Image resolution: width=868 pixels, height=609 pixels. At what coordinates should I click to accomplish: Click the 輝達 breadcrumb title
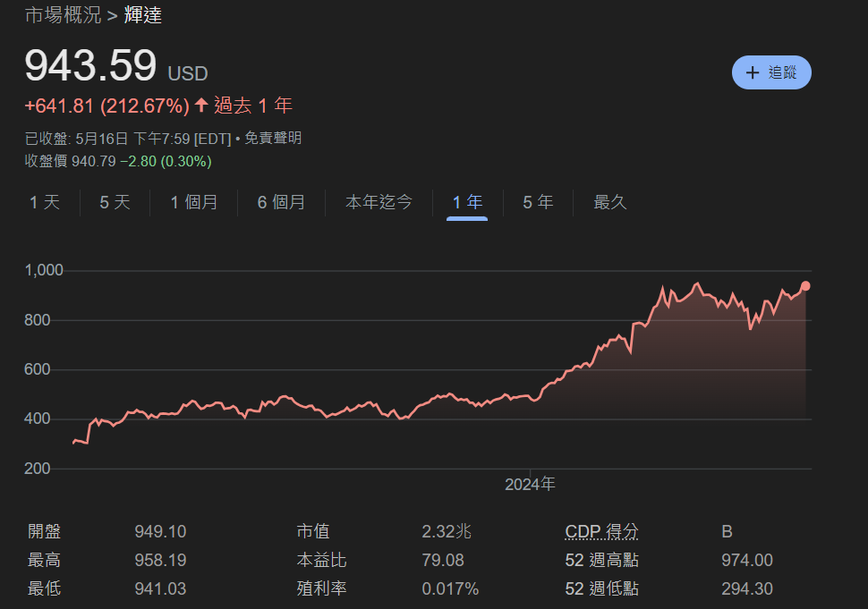pyautogui.click(x=142, y=14)
